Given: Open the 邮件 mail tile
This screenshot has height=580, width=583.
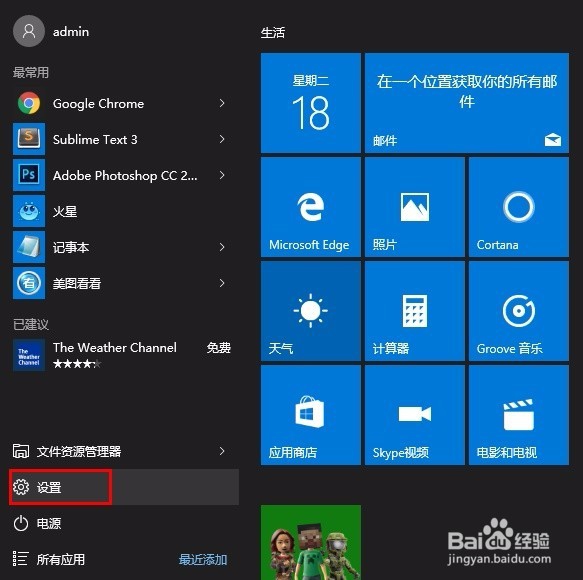Looking at the screenshot, I should [467, 103].
